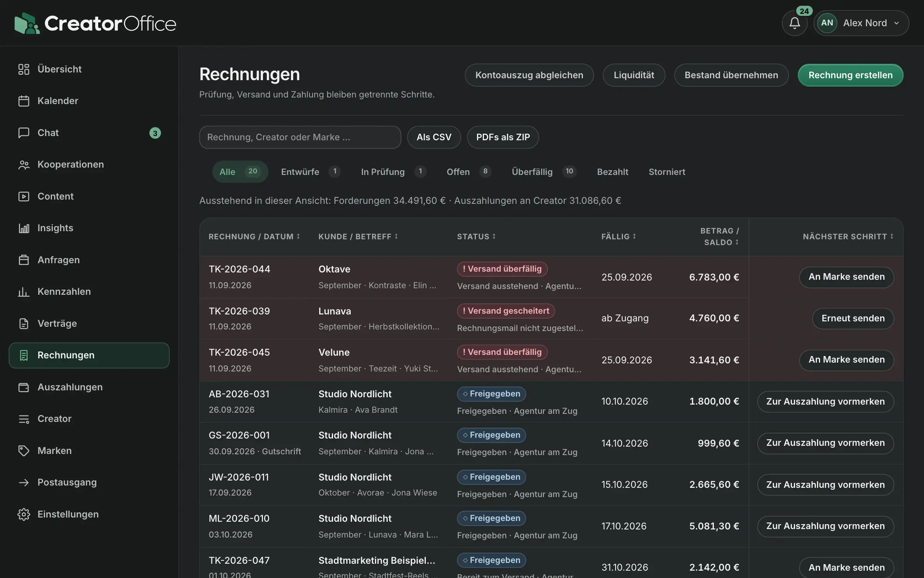Click An Marke senden for TK-2026-044

pyautogui.click(x=846, y=277)
